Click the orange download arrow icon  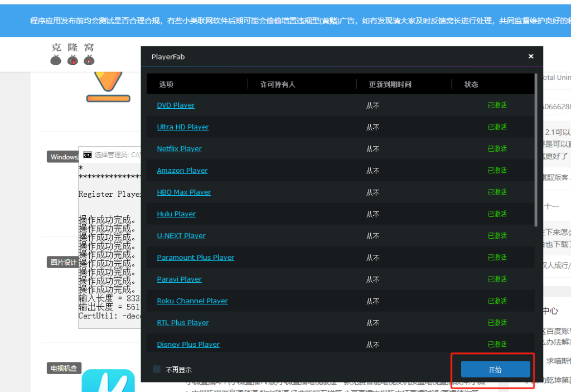coord(108,86)
